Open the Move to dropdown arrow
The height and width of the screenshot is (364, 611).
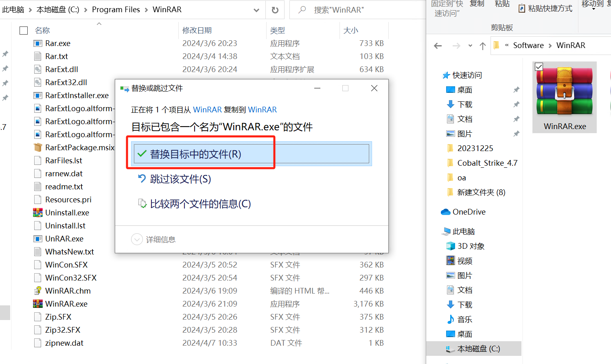[x=593, y=9]
